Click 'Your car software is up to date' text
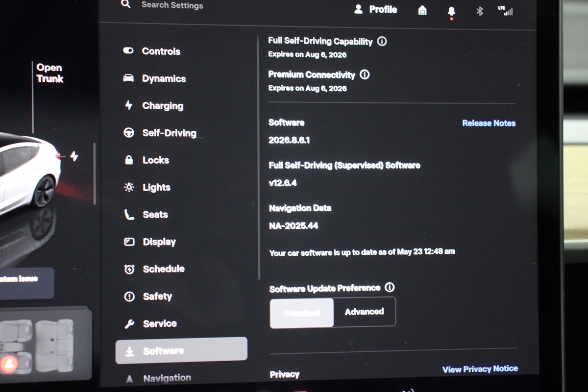The image size is (588, 392). 362,252
